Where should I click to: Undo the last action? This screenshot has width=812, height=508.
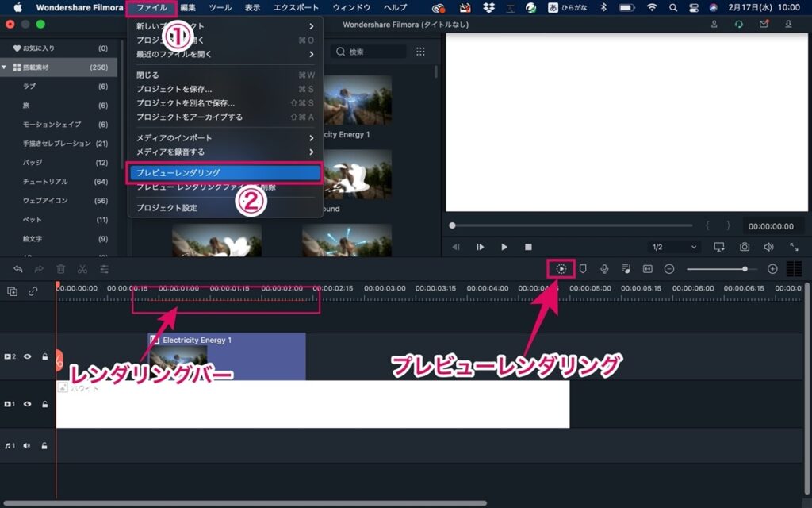tap(17, 269)
